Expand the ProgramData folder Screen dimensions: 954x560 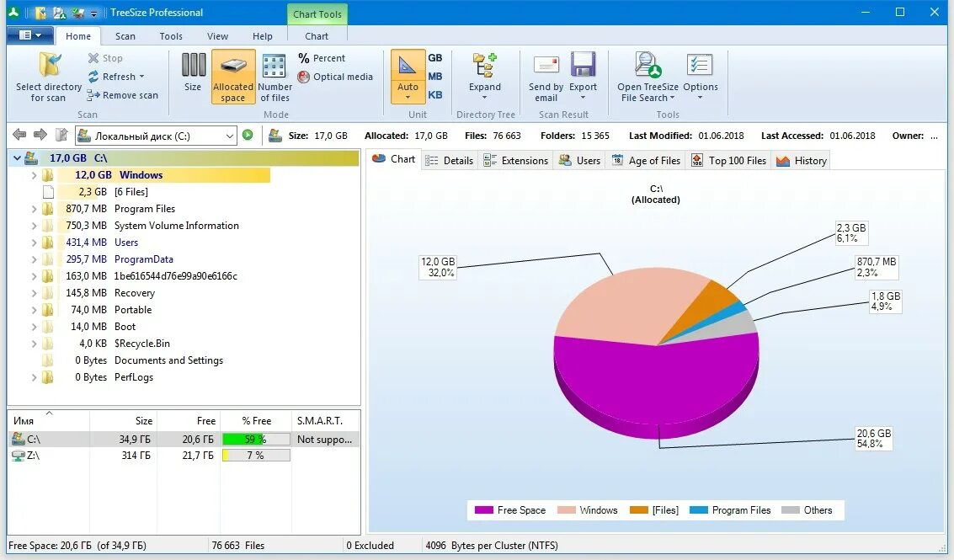click(34, 259)
